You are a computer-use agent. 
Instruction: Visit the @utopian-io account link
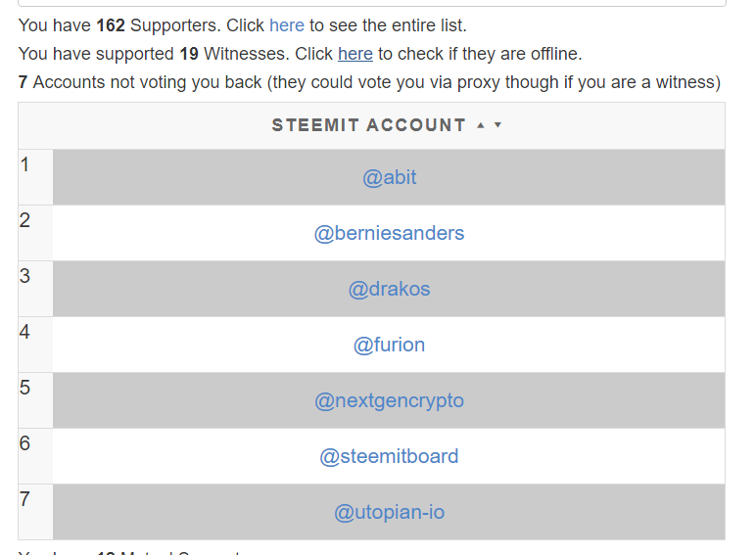pos(389,512)
